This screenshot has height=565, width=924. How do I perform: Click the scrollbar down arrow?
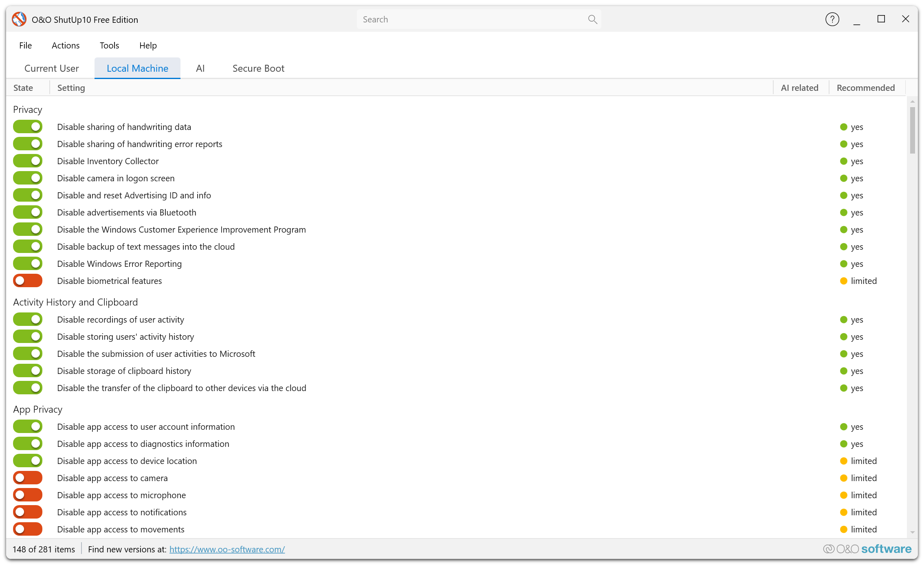913,532
